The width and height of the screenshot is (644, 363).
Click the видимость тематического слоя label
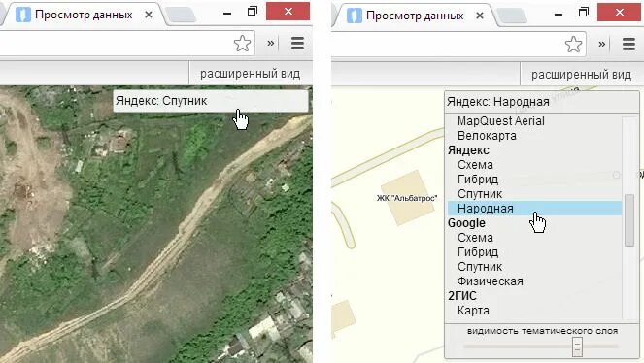[x=542, y=331]
